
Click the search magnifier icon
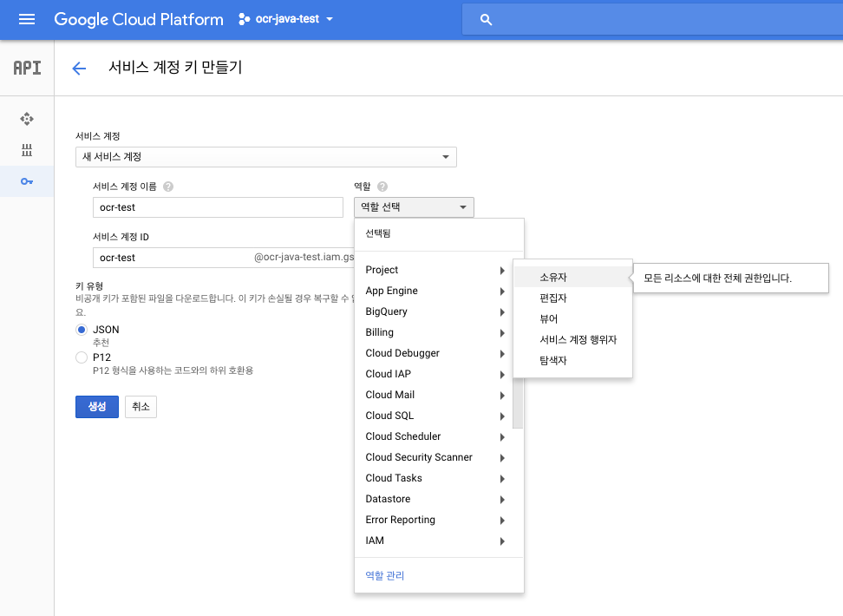tap(486, 20)
